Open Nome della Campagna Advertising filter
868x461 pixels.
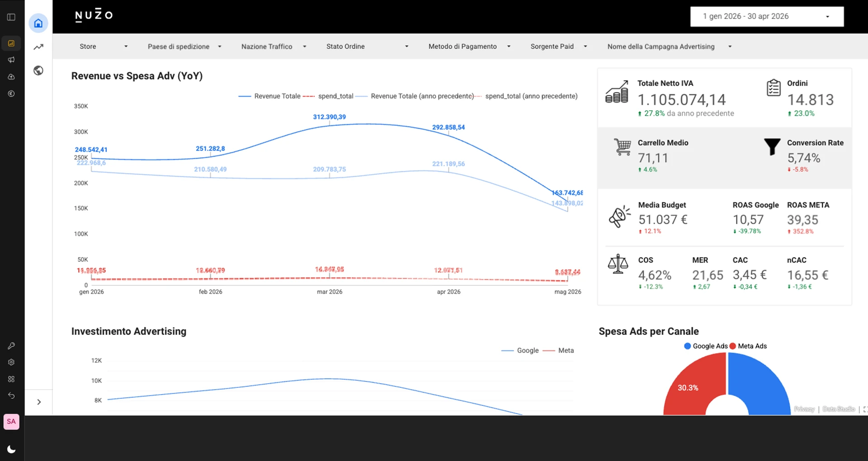tap(669, 46)
